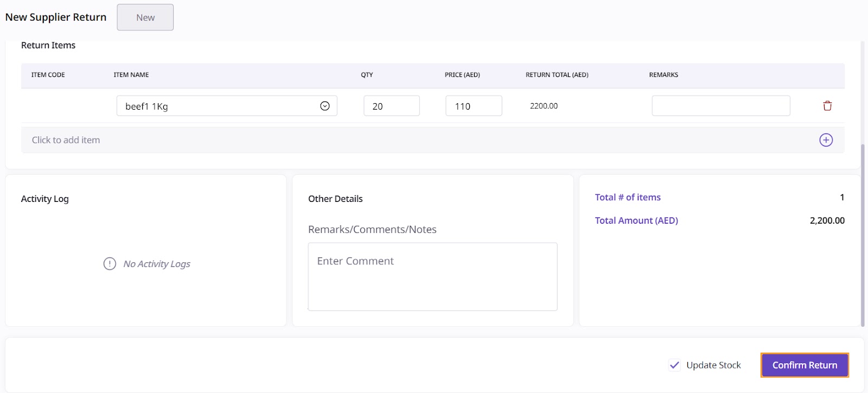Image resolution: width=868 pixels, height=393 pixels.
Task: Click the "Click to add item" row
Action: [x=380, y=140]
